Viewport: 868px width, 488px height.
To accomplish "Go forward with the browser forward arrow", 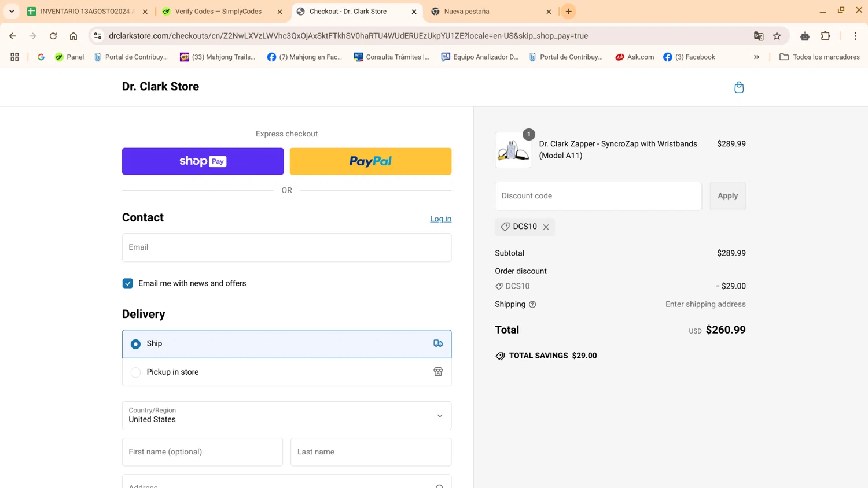I will [33, 36].
